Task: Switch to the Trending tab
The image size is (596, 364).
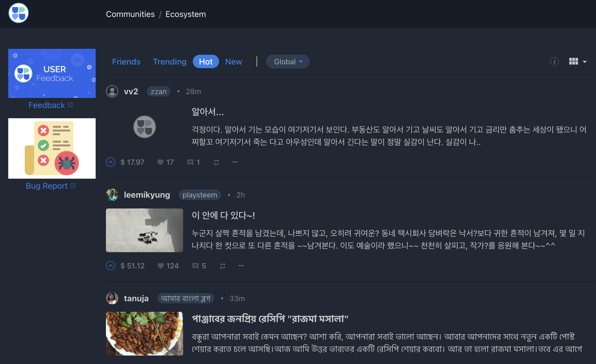Action: [x=169, y=62]
